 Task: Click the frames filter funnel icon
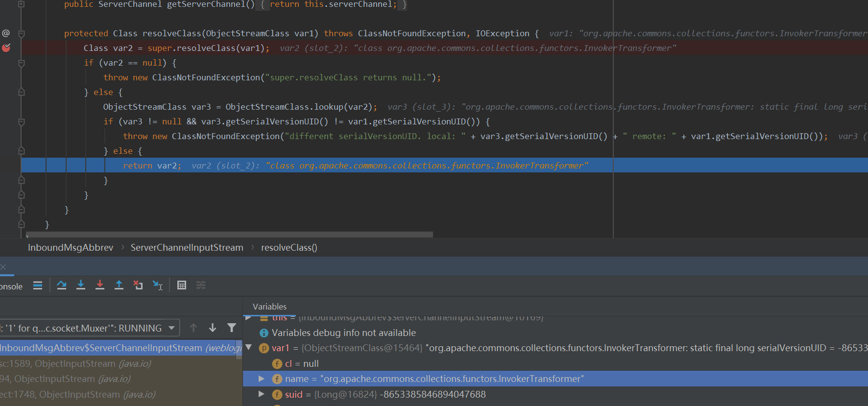(x=232, y=328)
